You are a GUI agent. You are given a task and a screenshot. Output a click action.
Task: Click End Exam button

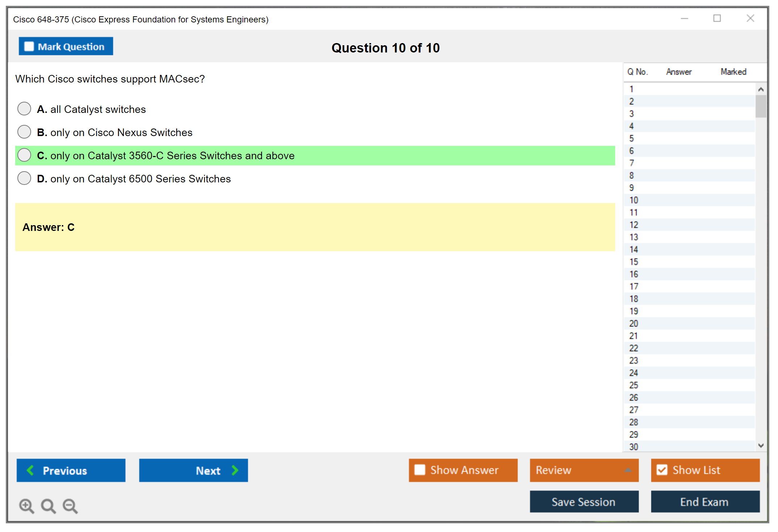click(705, 502)
